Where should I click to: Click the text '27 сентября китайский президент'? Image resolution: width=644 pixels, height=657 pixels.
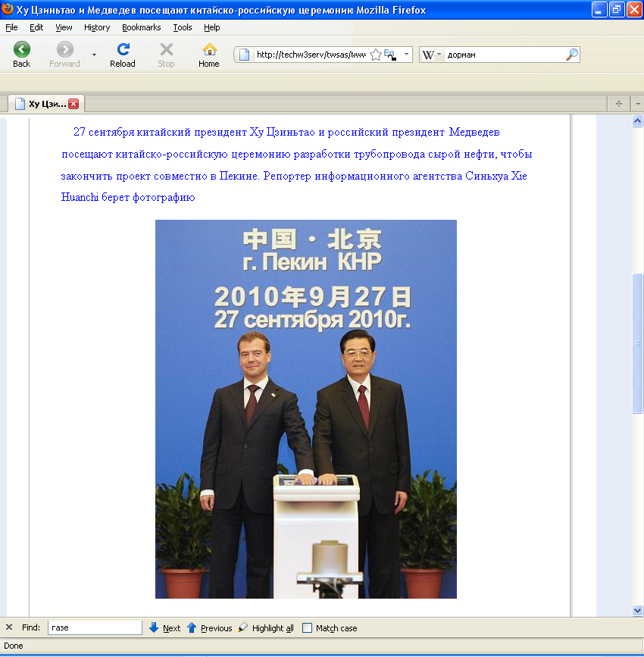160,132
